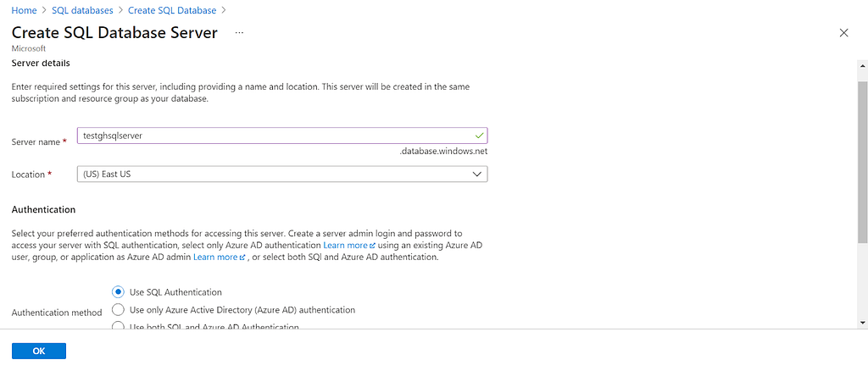Return to Create SQL Database breadcrumb

(171, 10)
